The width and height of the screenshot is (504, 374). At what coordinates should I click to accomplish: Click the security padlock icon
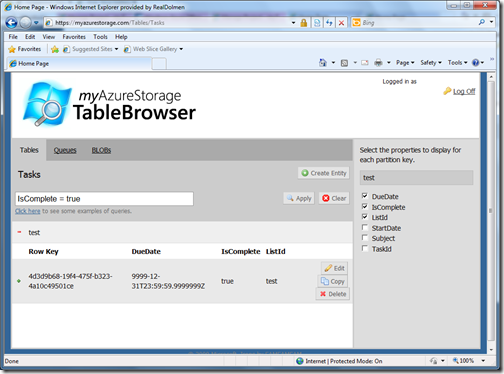[304, 23]
